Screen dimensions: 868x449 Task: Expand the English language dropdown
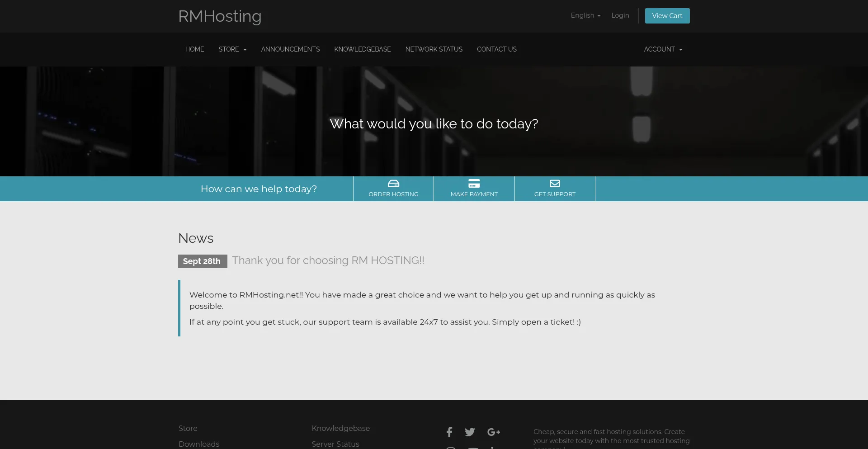click(585, 15)
